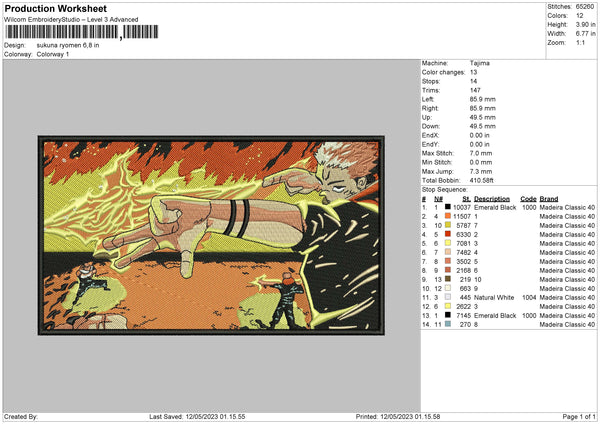Click the EndX label
The image size is (600, 424).
point(430,135)
